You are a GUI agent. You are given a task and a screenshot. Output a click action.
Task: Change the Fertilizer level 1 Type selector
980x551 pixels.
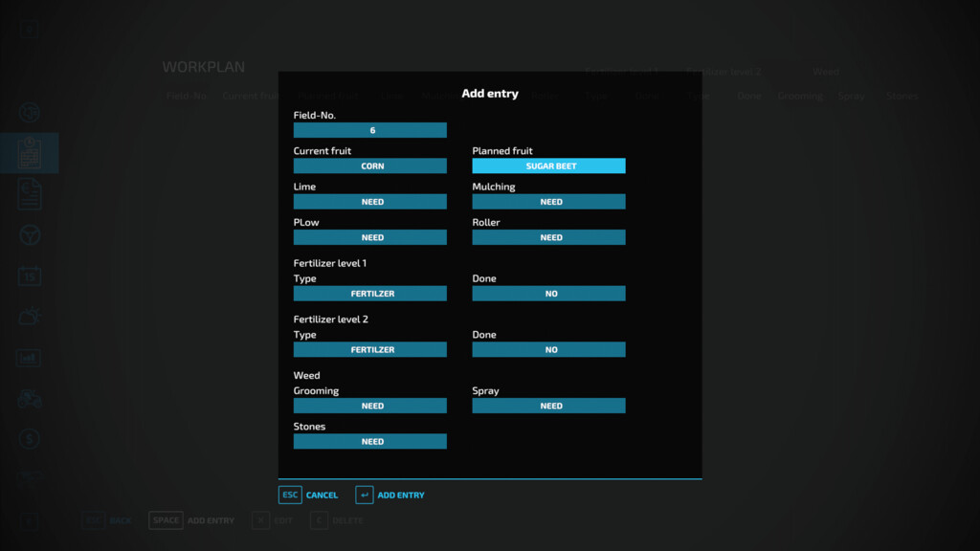tap(369, 294)
